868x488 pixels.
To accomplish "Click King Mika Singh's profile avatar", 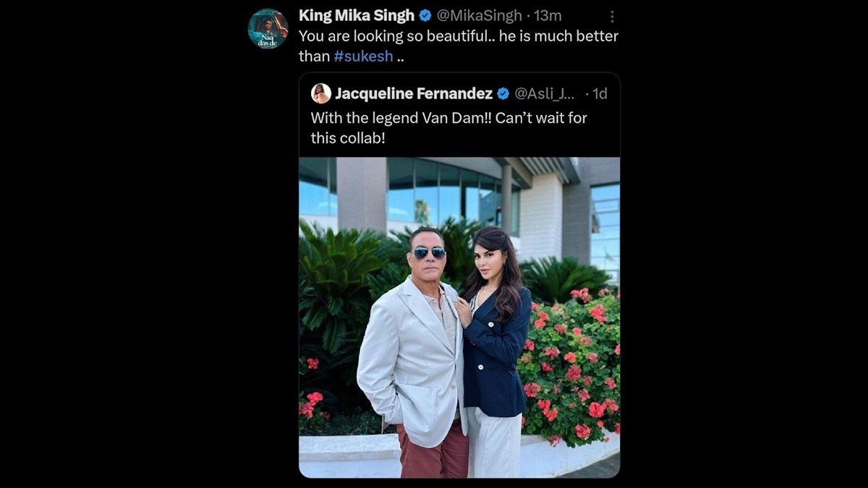I will (x=268, y=29).
